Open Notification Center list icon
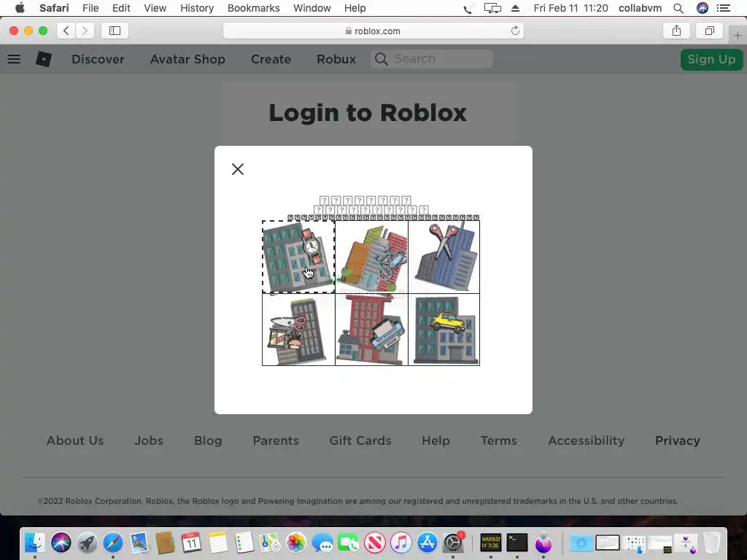Viewport: 747px width, 560px height. tap(724, 8)
